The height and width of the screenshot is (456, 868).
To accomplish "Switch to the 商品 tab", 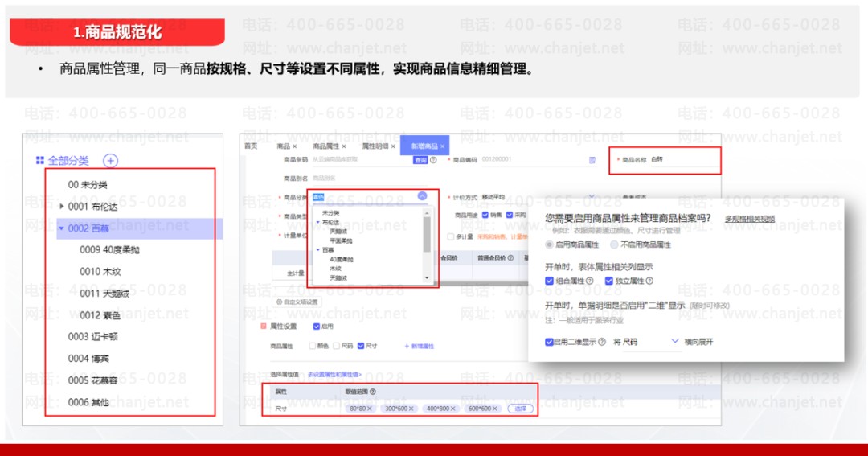I will click(x=284, y=146).
